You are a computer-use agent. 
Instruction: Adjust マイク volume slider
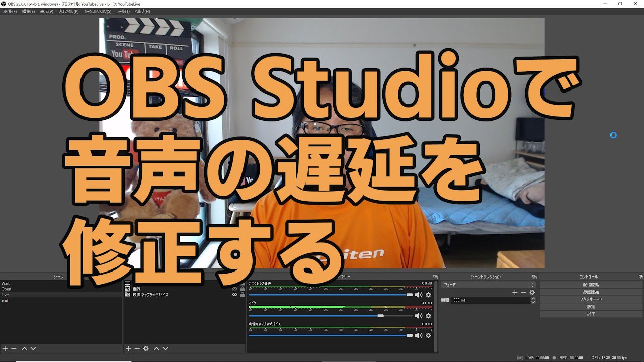coord(331,316)
